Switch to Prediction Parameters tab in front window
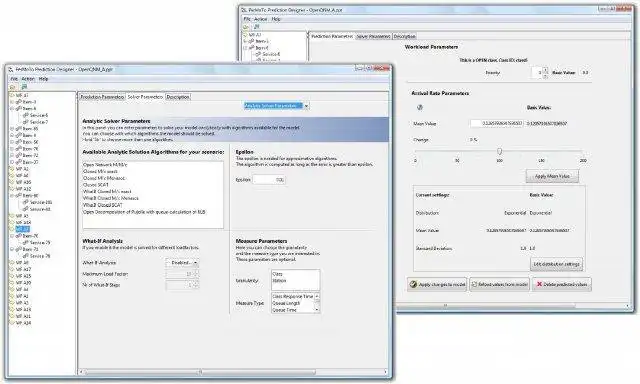Screen dimensions: 640x384 102,97
